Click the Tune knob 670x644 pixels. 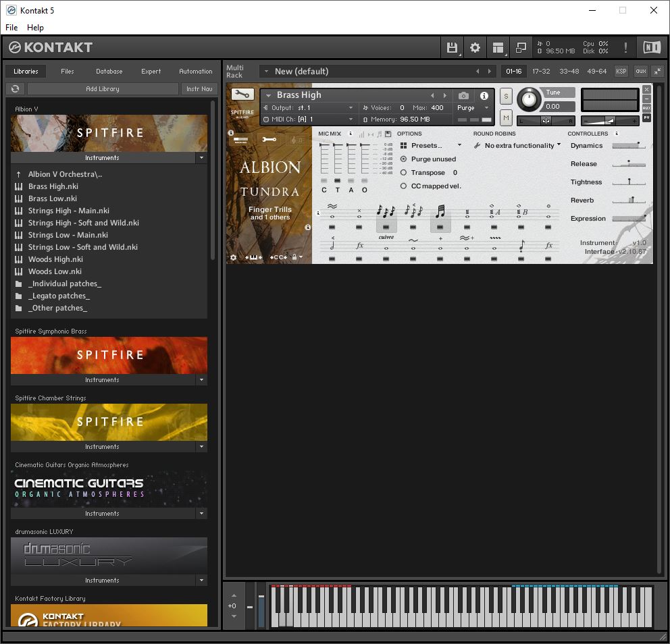click(529, 99)
